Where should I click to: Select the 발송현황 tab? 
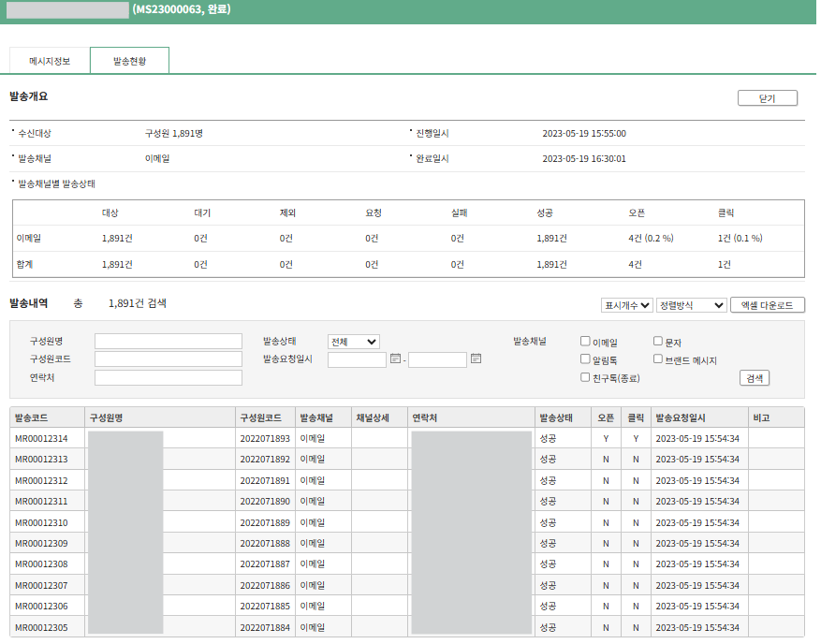click(129, 61)
